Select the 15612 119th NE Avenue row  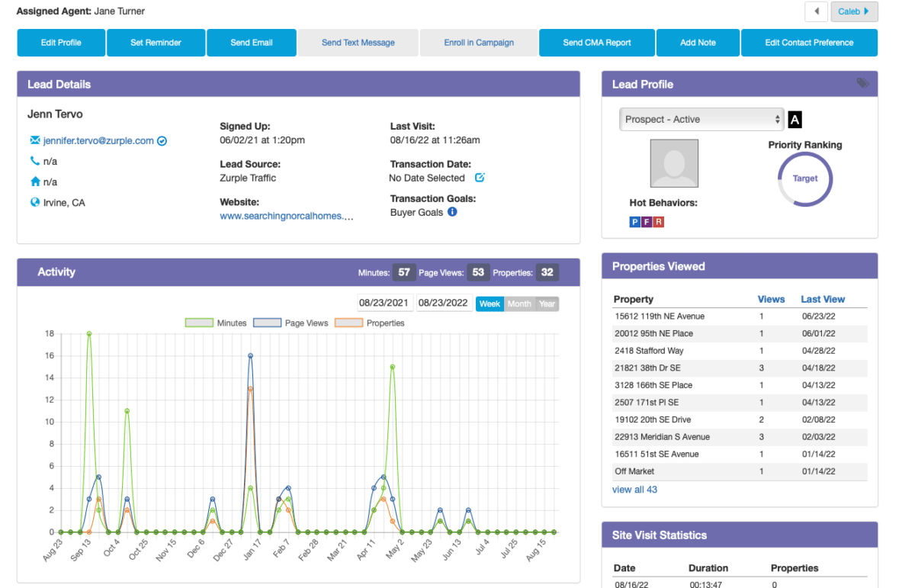coord(740,316)
